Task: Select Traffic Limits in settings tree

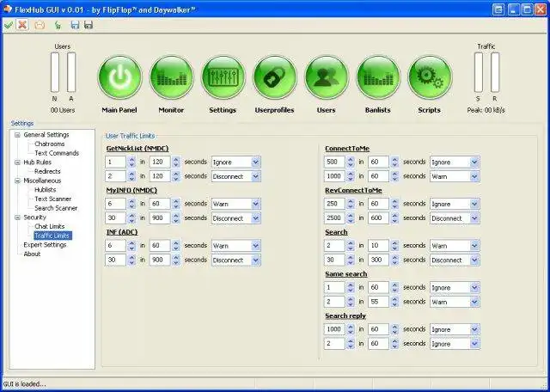Action: [52, 236]
